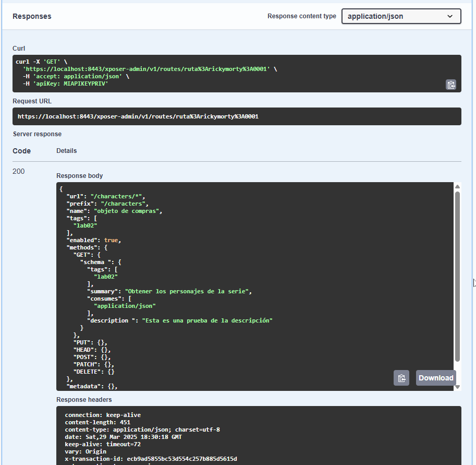Click the x-transaction-id header line

pyautogui.click(x=151, y=459)
